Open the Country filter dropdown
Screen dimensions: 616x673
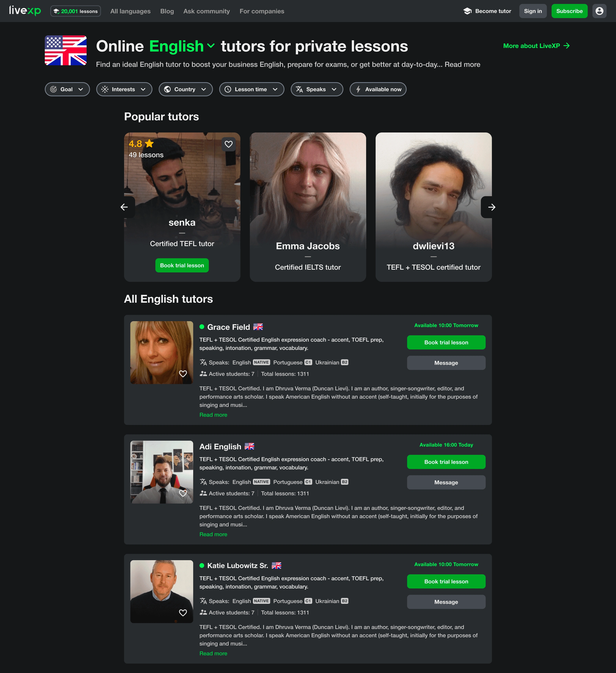[x=186, y=89]
